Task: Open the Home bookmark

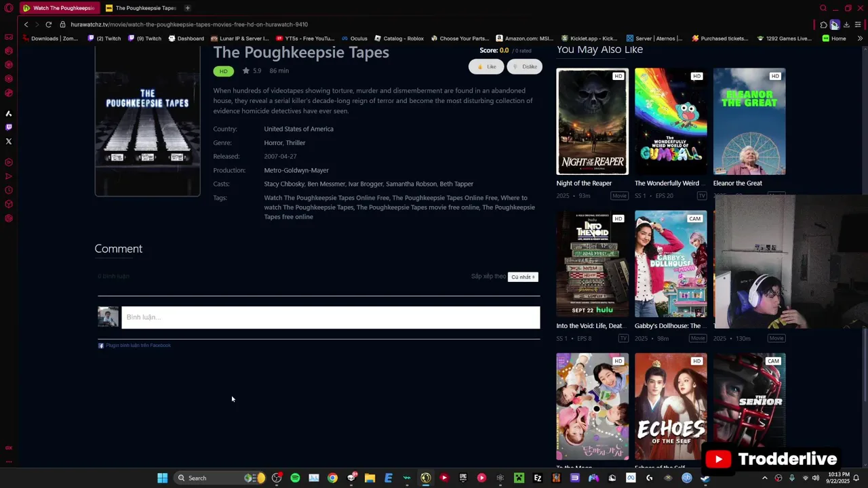Action: click(x=834, y=39)
